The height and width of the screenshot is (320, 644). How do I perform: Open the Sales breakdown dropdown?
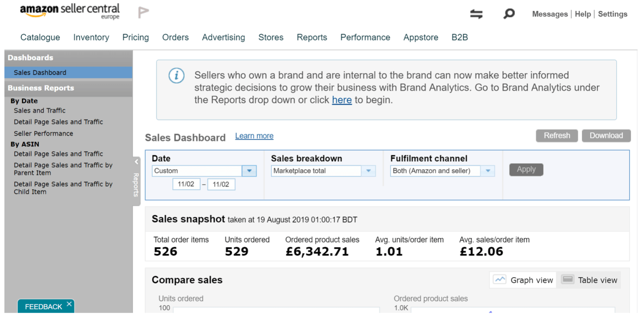coord(368,171)
